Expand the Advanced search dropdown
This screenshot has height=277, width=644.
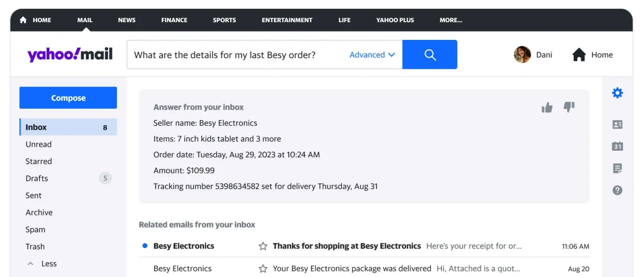pos(372,55)
